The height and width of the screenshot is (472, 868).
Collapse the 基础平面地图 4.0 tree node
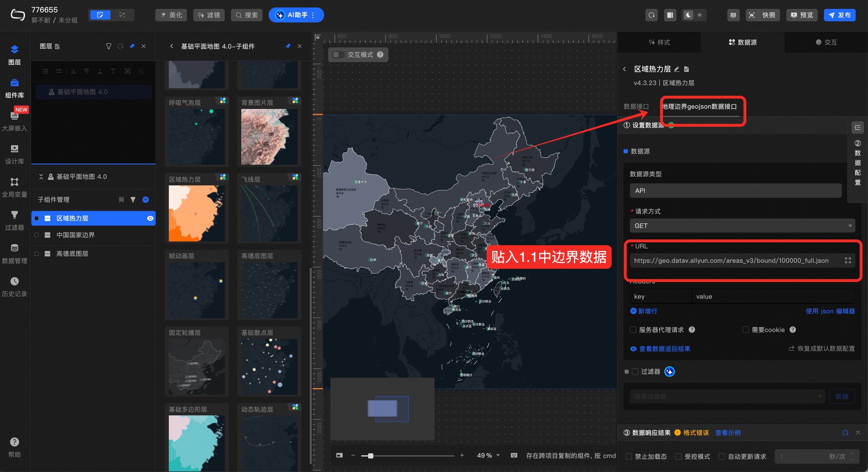point(41,176)
